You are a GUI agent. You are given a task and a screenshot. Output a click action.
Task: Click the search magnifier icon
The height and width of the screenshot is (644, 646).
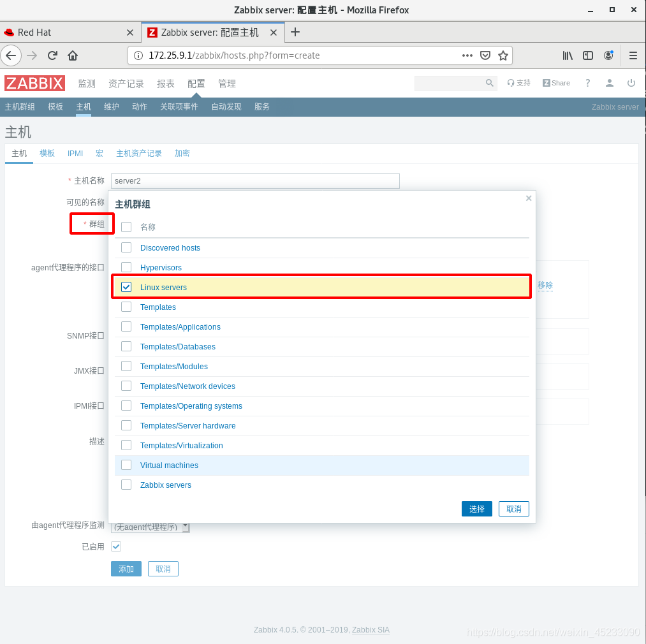(x=490, y=84)
